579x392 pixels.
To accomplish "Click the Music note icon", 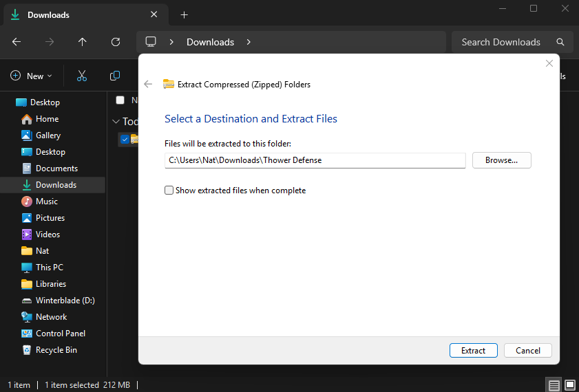I will 27,202.
